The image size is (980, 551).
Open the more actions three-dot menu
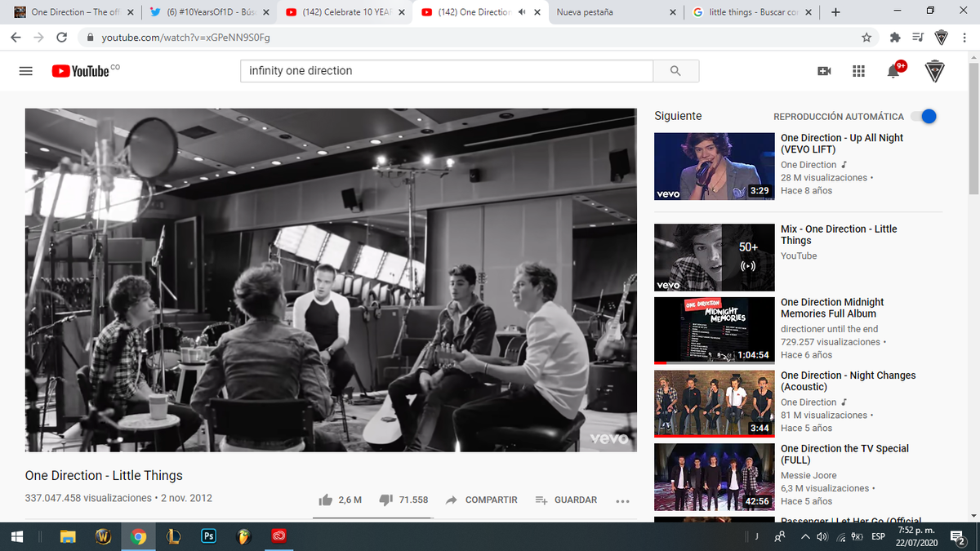(x=623, y=500)
